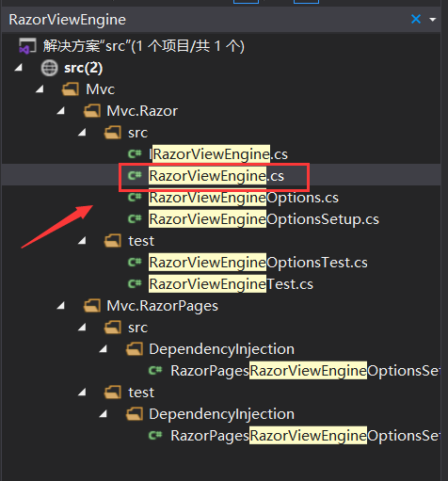Select the solution "src" root node text
Image resolution: width=448 pixels, height=481 pixels.
point(143,46)
